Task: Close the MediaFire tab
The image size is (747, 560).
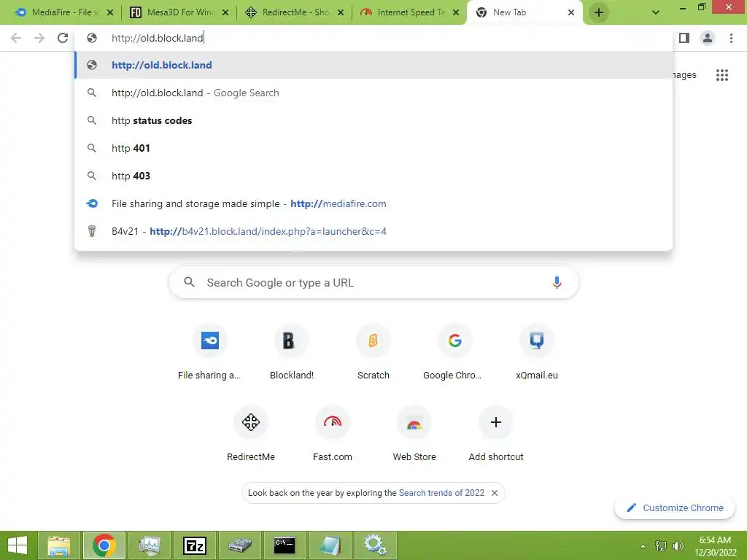Action: click(110, 12)
